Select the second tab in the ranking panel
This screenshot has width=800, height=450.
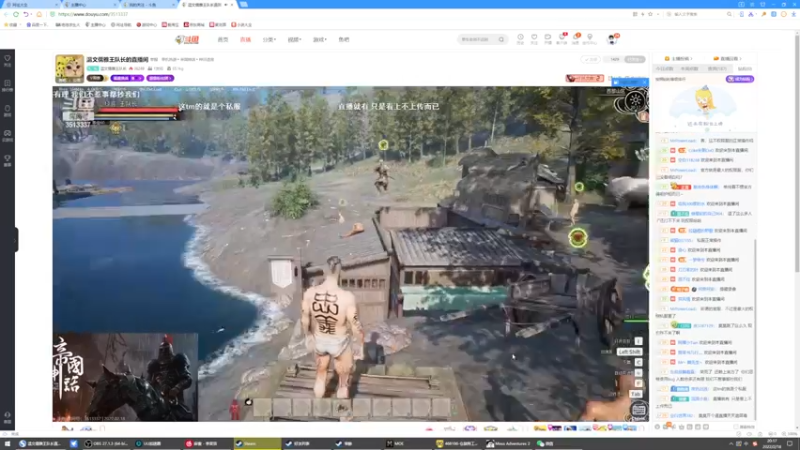pyautogui.click(x=689, y=69)
